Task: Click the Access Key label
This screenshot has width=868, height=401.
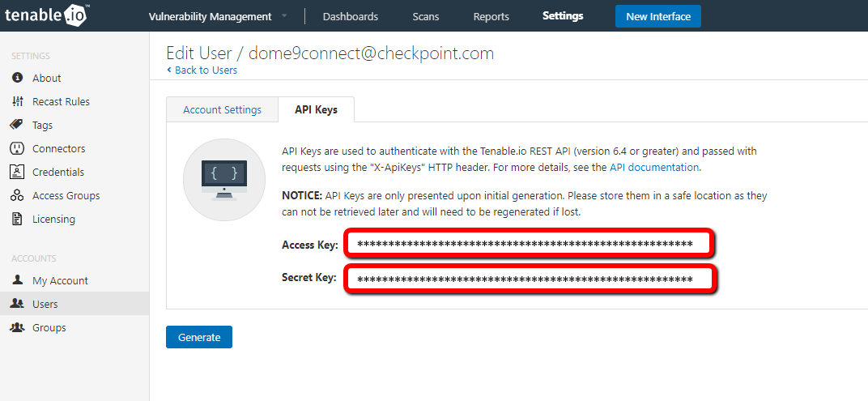Action: click(x=310, y=245)
